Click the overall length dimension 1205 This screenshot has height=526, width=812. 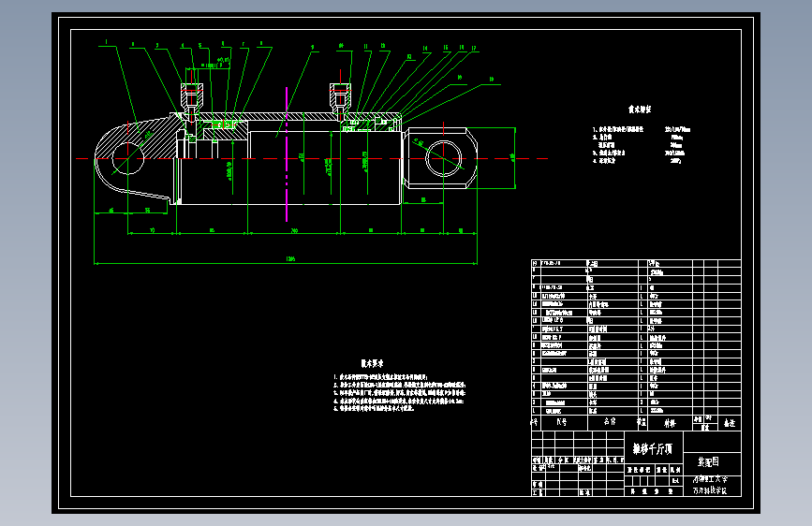(290, 259)
